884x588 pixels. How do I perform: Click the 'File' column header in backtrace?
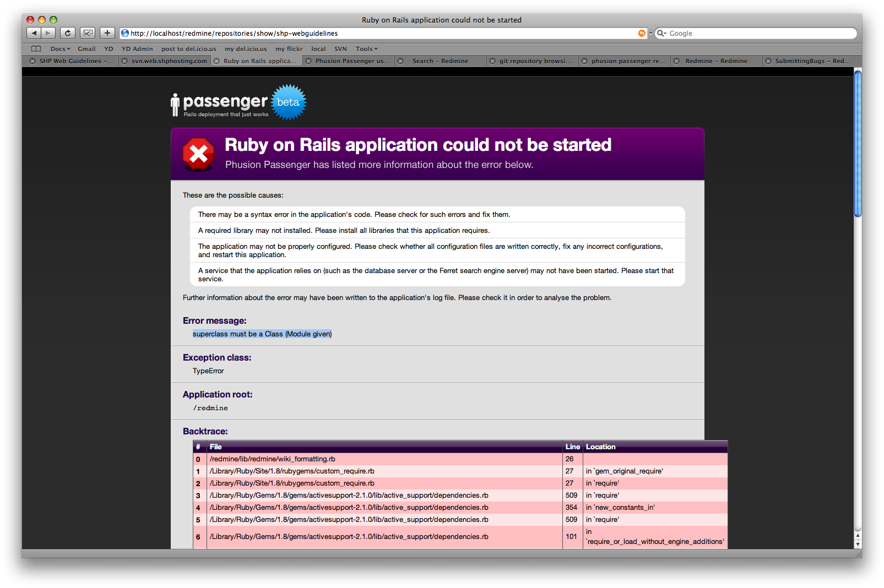tap(215, 447)
